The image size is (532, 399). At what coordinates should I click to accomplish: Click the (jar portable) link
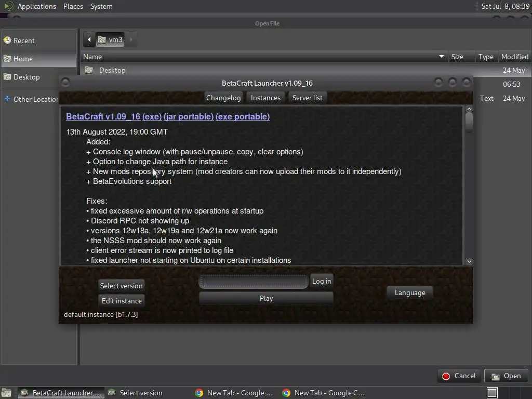tap(189, 116)
